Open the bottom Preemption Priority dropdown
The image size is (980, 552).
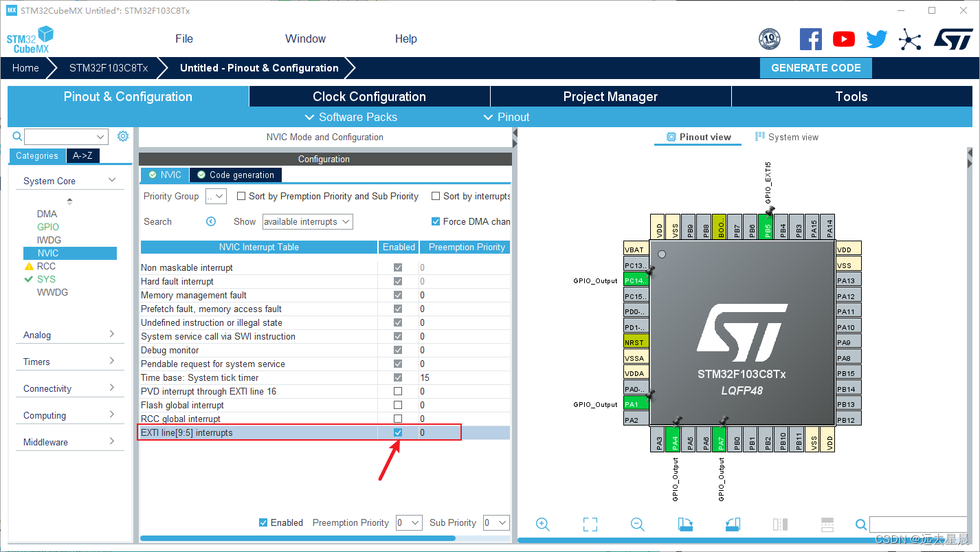(409, 522)
